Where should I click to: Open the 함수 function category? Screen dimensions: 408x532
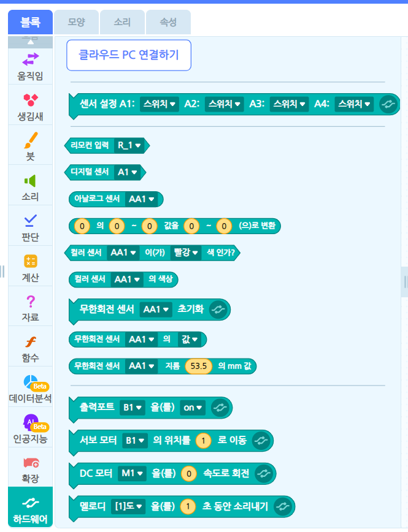click(x=30, y=349)
